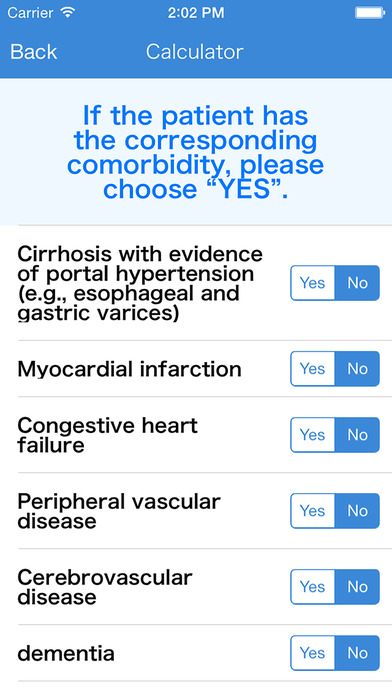Set Congestive heart failure to Yes

pos(313,435)
